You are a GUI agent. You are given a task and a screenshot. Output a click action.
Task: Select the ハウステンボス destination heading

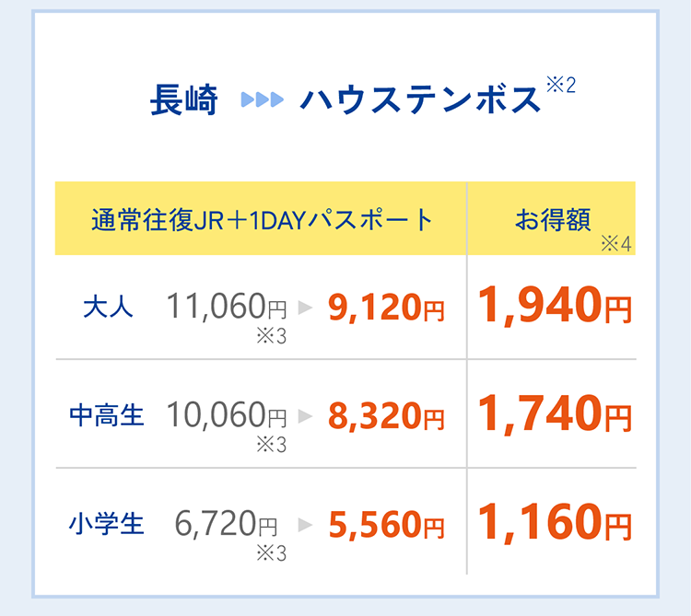[420, 100]
